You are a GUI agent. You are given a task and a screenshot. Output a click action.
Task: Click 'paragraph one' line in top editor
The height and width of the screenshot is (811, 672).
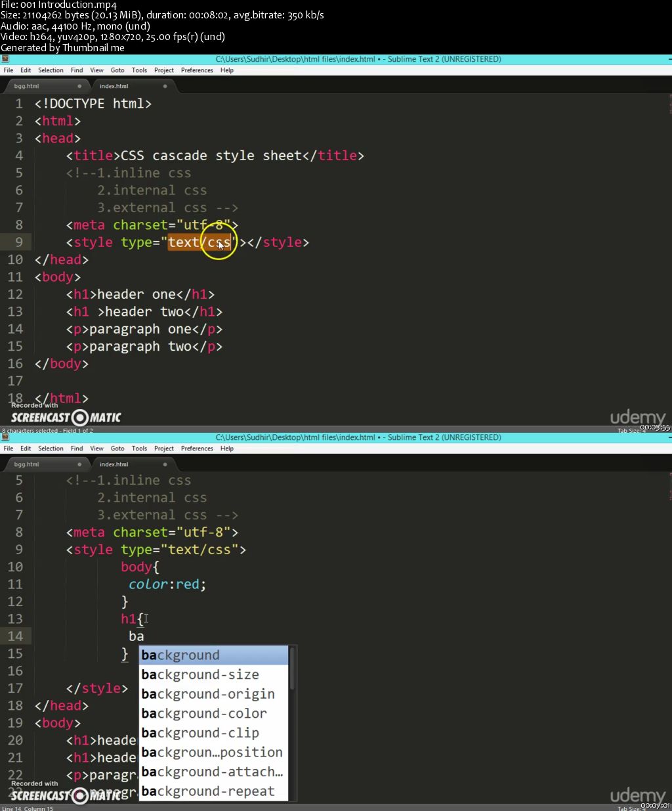(144, 329)
